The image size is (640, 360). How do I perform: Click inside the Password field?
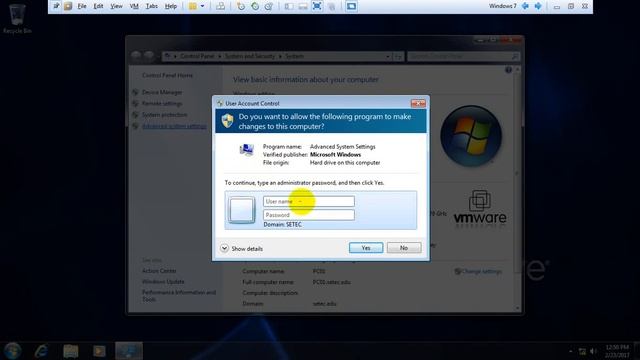click(x=309, y=215)
